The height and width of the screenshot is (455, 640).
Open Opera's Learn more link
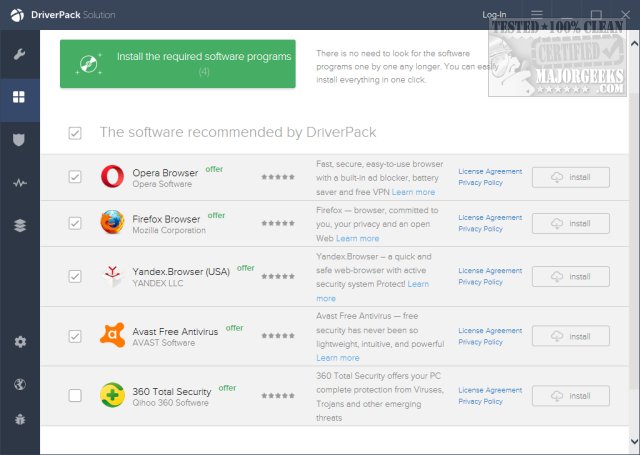pos(413,192)
